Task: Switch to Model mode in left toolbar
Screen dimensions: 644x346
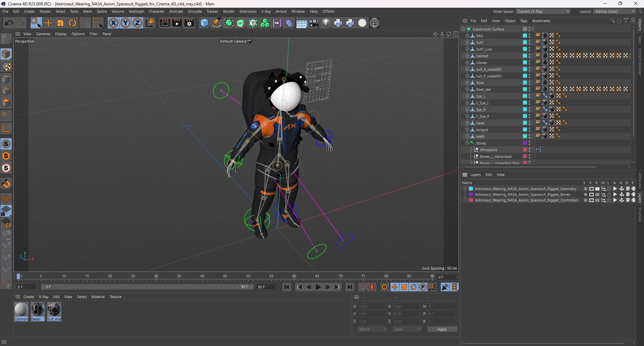Action: (6, 54)
